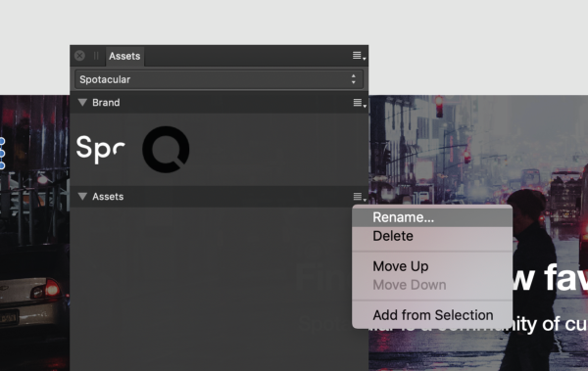Open the Assets panel preferences menu icon
Viewport: 588px width, 371px height.
[359, 56]
